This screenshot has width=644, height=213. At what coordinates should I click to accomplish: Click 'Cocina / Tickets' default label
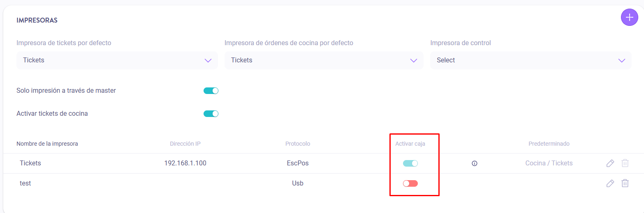coord(549,163)
